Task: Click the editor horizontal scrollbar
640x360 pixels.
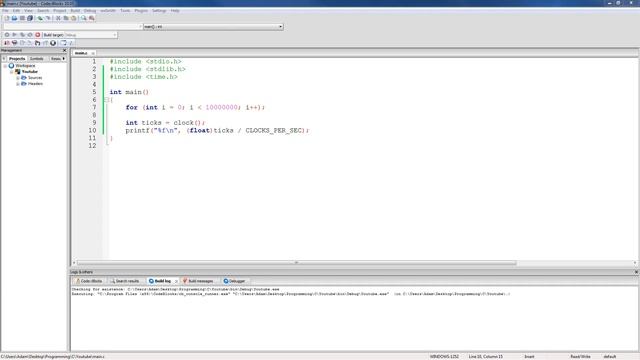Action: pyautogui.click(x=297, y=263)
